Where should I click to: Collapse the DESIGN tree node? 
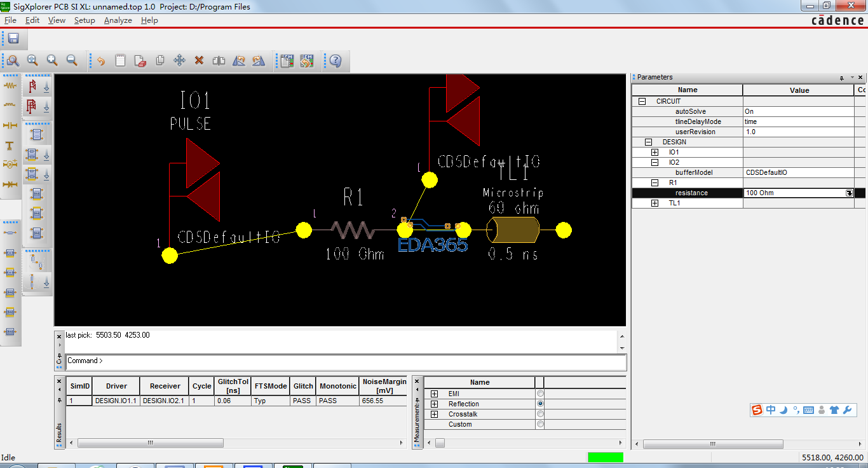coord(648,142)
